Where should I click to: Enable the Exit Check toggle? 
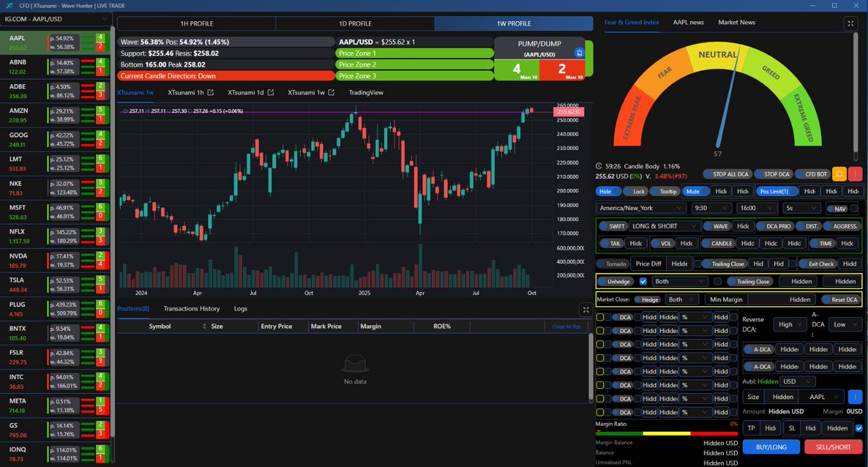click(817, 264)
